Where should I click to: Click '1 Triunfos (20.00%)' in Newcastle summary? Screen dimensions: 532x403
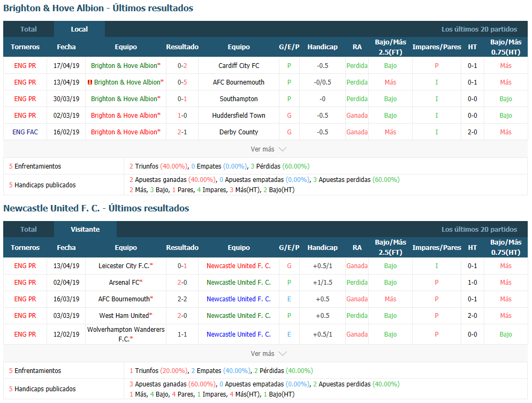click(158, 371)
